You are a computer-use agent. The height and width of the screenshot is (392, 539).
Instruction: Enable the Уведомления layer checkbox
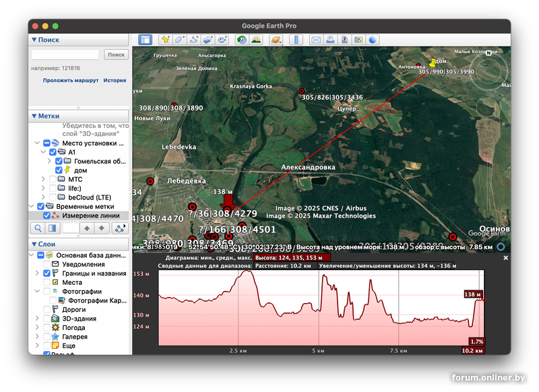click(46, 264)
